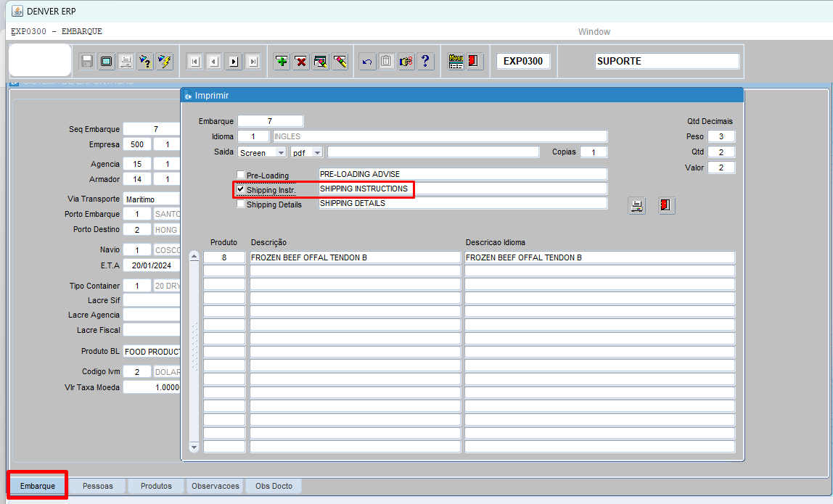Click the Valor decimals field
The height and width of the screenshot is (504, 833).
click(x=721, y=168)
